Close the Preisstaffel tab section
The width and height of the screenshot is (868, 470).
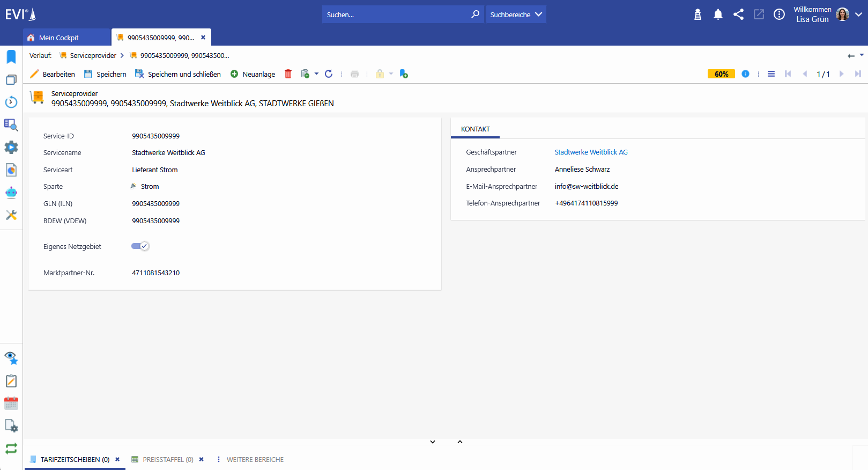coord(202,459)
